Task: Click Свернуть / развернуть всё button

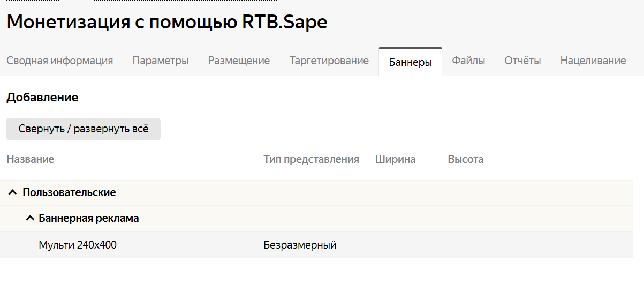Action: [84, 129]
